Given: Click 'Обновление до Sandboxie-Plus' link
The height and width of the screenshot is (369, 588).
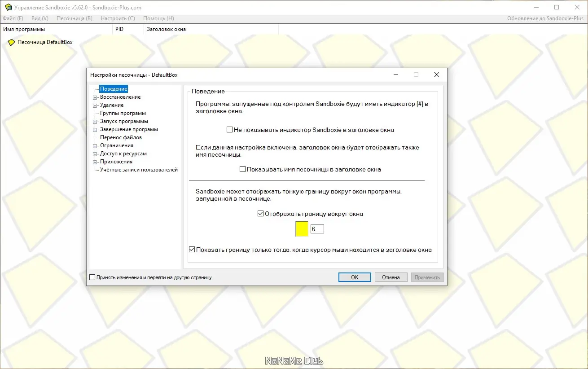Looking at the screenshot, I should pyautogui.click(x=545, y=18).
